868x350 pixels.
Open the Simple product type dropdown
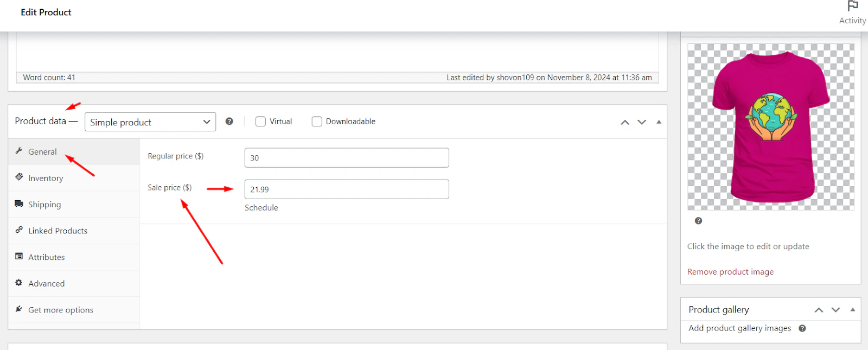coord(150,122)
